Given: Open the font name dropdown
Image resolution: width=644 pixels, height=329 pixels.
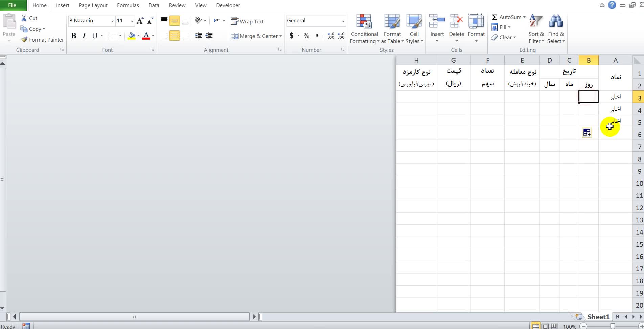Looking at the screenshot, I should click(x=113, y=21).
